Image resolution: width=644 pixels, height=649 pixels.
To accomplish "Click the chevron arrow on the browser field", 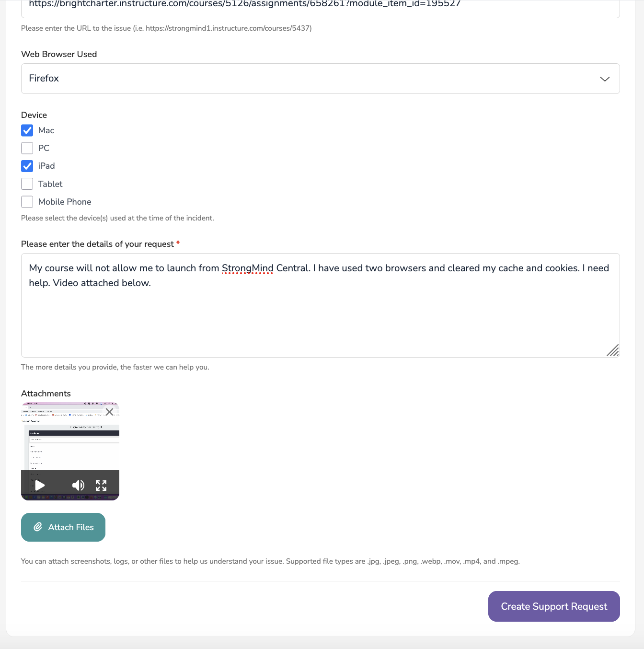I will point(604,79).
